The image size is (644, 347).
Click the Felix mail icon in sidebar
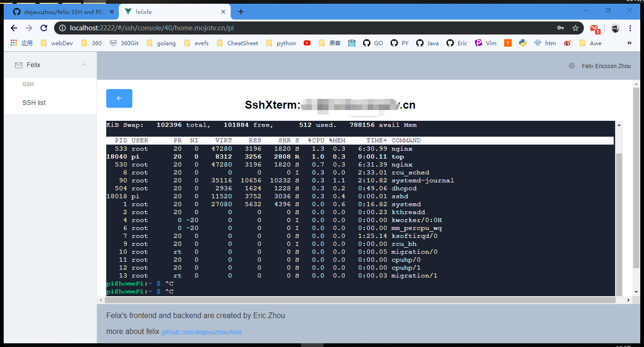point(19,65)
